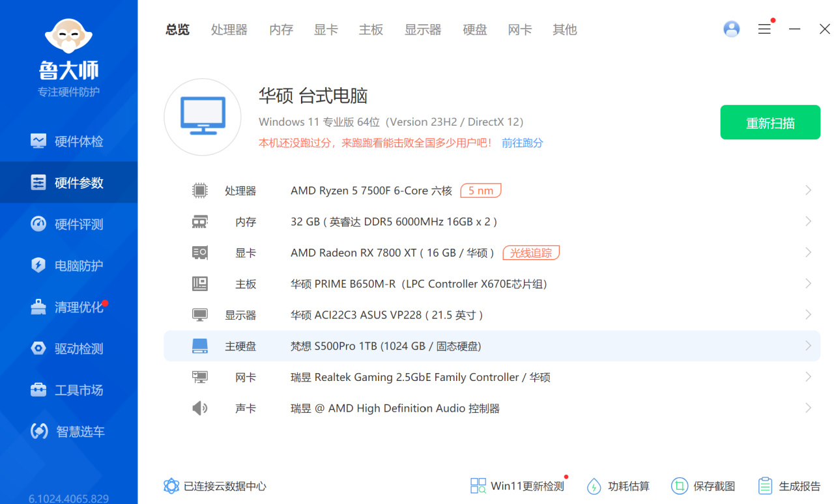Click the 功耗估算 label

[629, 486]
